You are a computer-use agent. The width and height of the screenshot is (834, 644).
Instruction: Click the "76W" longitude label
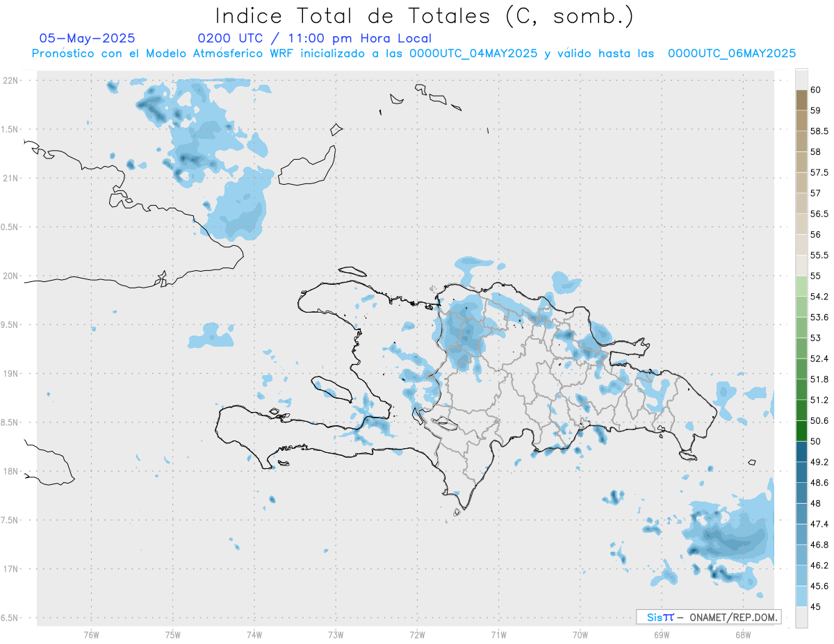point(91,634)
